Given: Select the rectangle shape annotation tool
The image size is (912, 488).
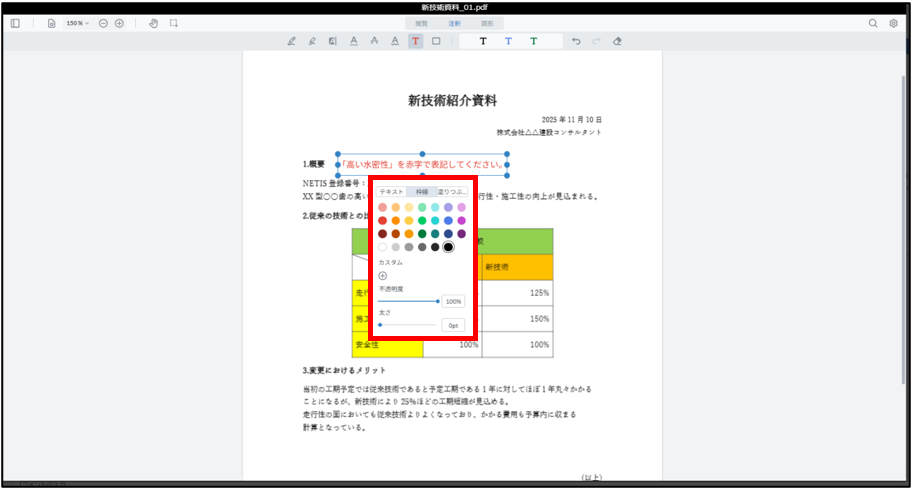Looking at the screenshot, I should (x=436, y=41).
